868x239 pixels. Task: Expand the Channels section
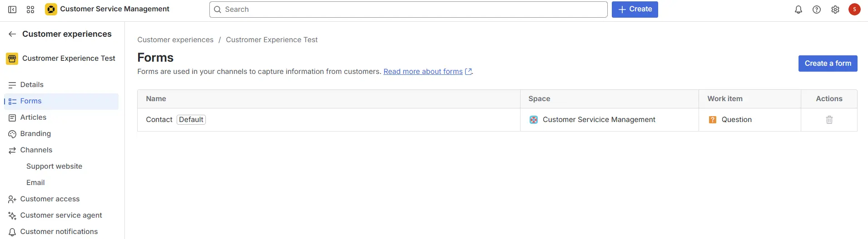pyautogui.click(x=36, y=150)
